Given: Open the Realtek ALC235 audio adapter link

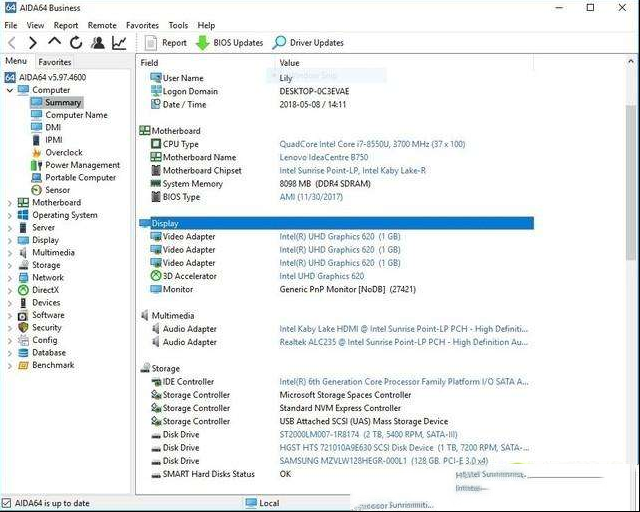Looking at the screenshot, I should click(x=404, y=342).
